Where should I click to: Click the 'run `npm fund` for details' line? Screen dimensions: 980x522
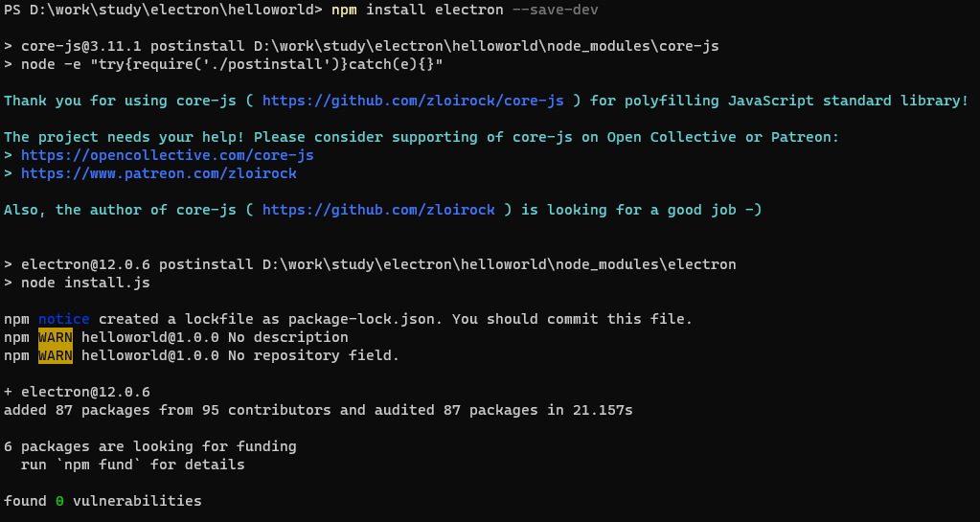[x=132, y=465]
